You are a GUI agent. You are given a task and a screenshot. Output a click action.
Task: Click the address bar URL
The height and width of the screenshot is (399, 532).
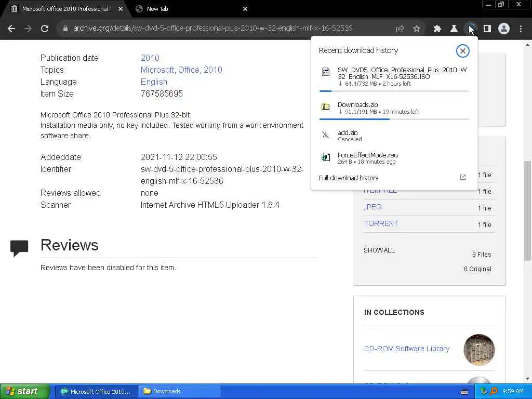point(212,29)
